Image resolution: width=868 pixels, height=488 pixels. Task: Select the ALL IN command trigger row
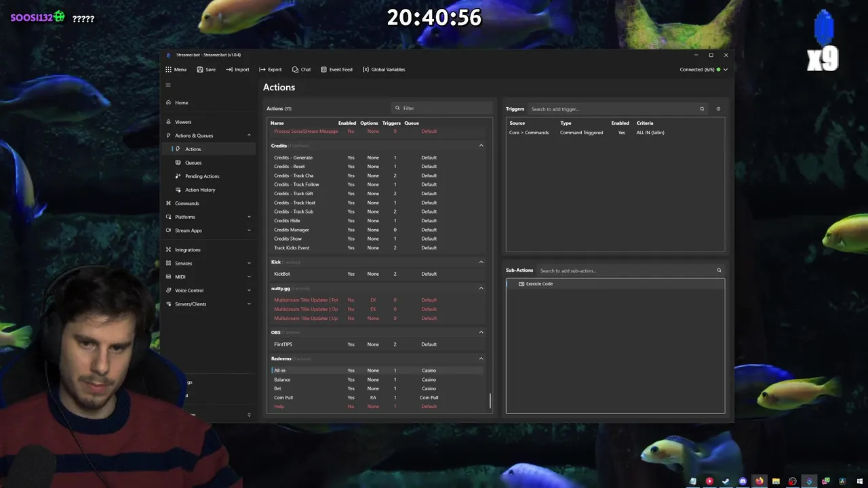click(615, 133)
